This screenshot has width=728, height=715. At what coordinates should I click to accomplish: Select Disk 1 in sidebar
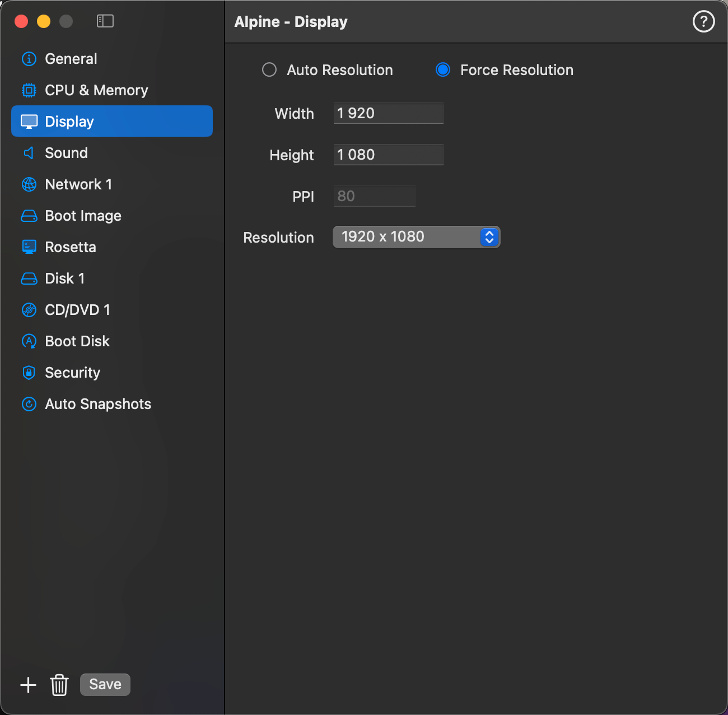tap(64, 278)
